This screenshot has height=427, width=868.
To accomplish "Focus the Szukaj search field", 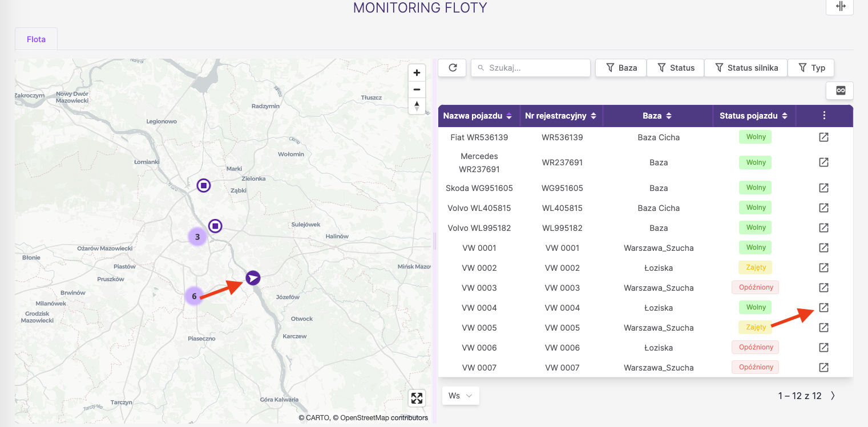I will 531,68.
